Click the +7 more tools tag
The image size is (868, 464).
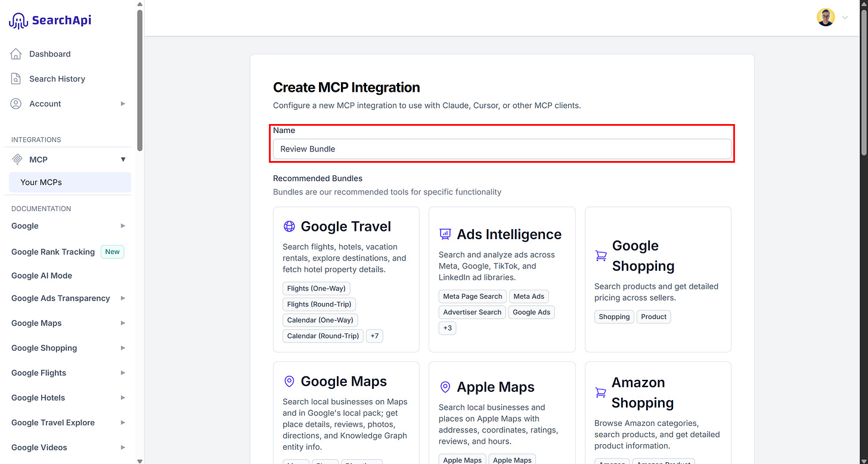(374, 336)
